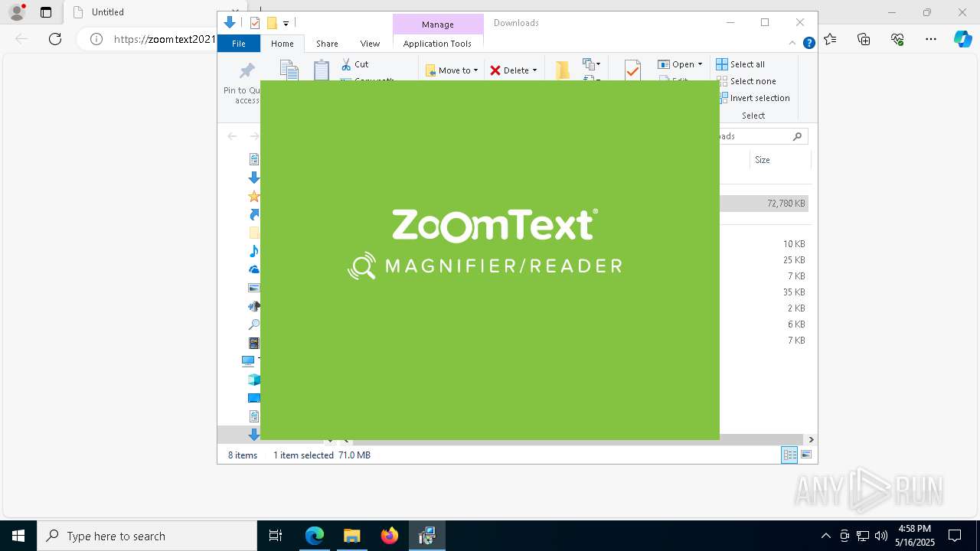Click the Open button in ribbon
Image resolution: width=980 pixels, height=551 pixels.
pos(676,64)
